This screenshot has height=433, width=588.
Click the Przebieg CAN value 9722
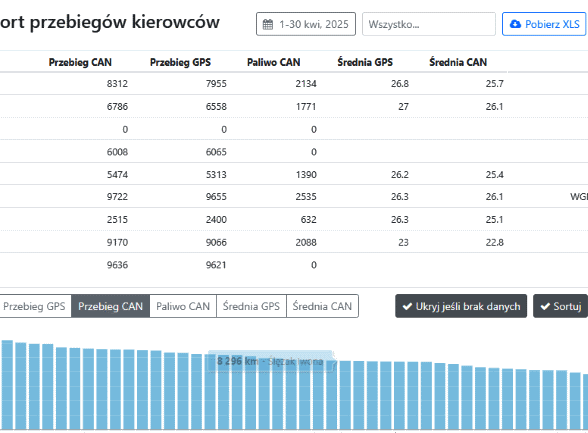117,197
